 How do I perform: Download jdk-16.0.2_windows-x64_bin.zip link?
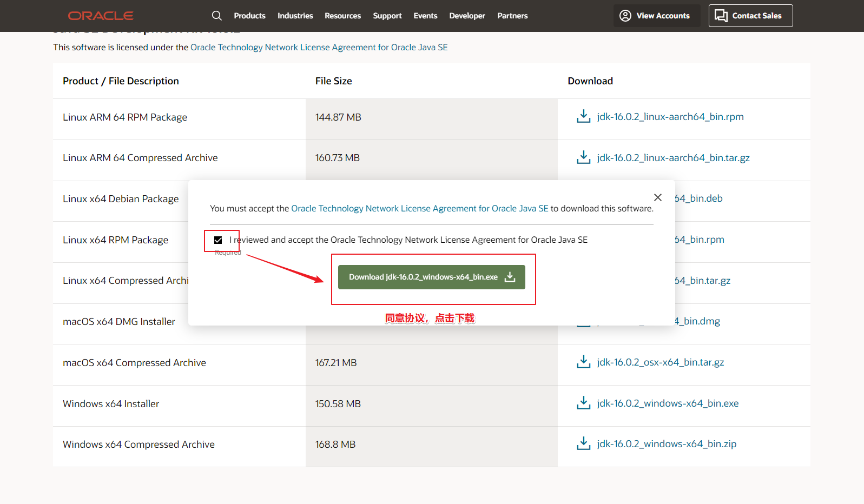click(x=667, y=443)
